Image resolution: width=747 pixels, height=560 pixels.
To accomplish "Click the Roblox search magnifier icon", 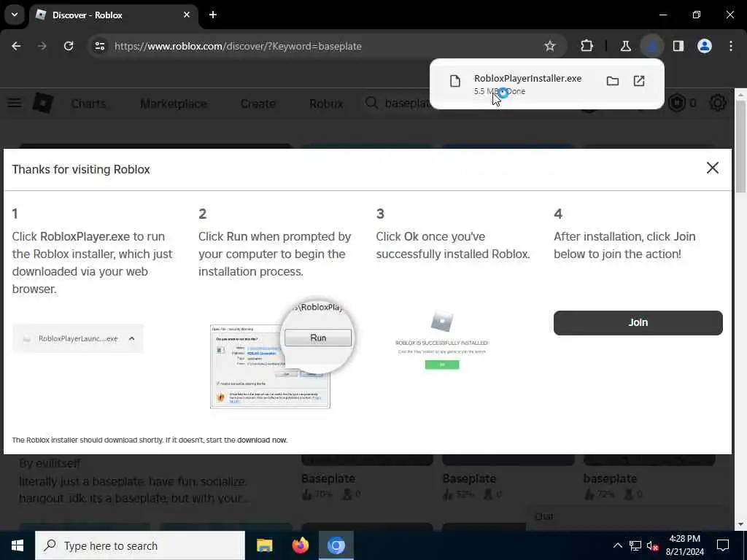I will tap(371, 103).
